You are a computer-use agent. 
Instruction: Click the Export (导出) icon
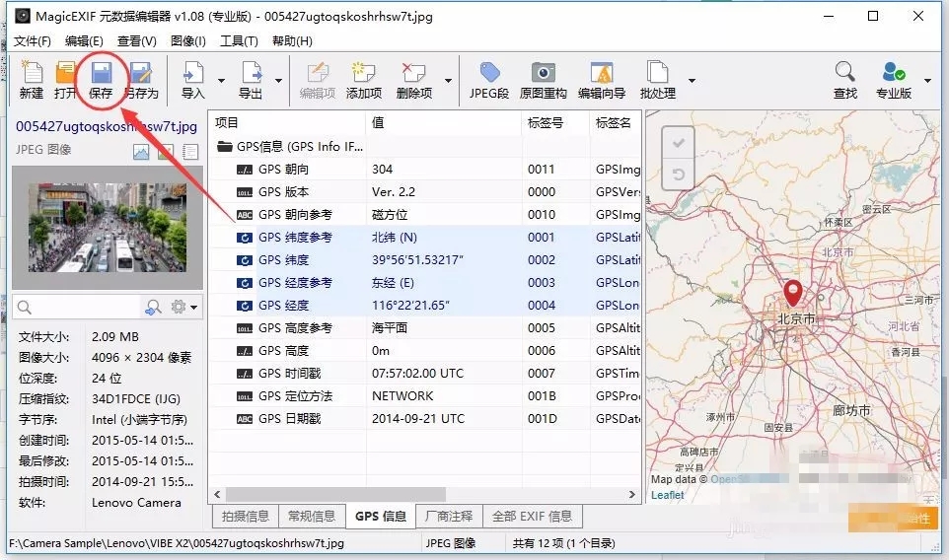pyautogui.click(x=251, y=73)
